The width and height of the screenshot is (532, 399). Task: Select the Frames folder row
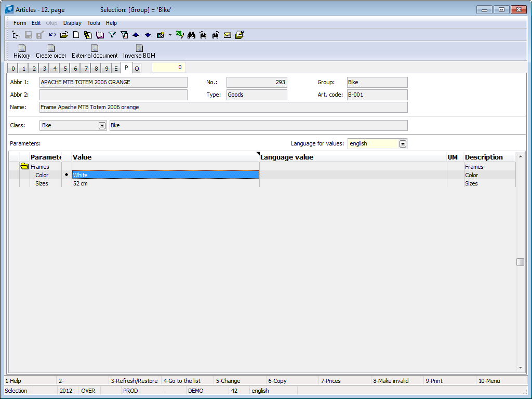pyautogui.click(x=262, y=167)
